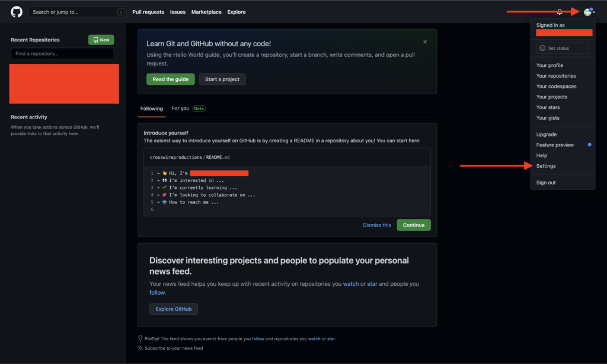This screenshot has width=607, height=364.
Task: Click the Recent activity heading
Action: click(29, 117)
